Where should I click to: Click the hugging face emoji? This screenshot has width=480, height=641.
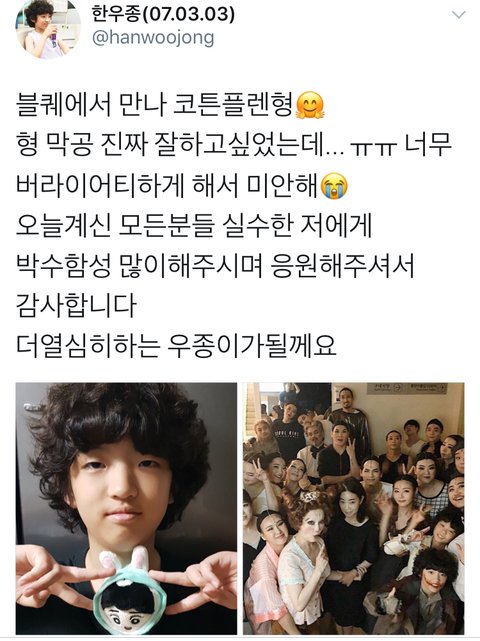tap(310, 105)
